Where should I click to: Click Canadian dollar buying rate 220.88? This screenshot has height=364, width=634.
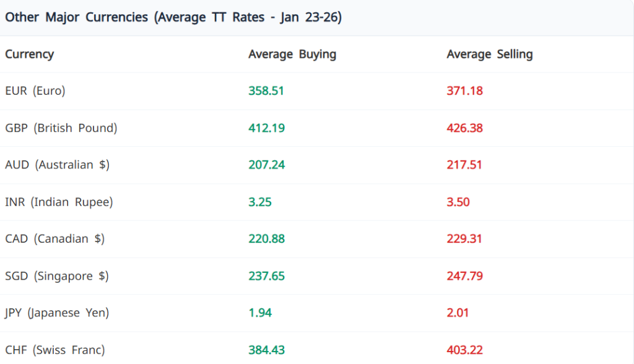pos(266,239)
